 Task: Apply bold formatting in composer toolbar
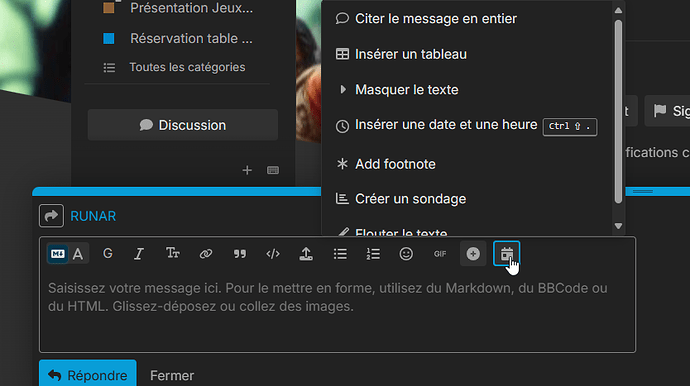tap(108, 254)
